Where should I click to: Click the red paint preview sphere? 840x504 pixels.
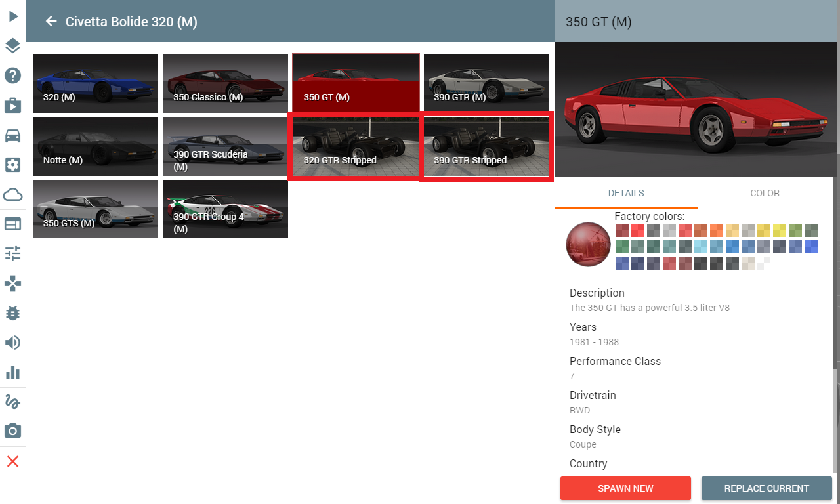tap(588, 244)
